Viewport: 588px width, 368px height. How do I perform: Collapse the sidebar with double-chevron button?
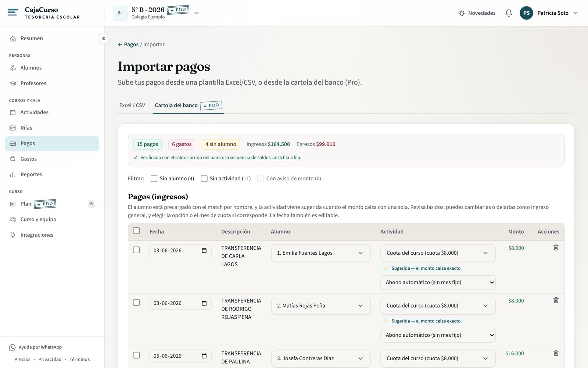104,38
